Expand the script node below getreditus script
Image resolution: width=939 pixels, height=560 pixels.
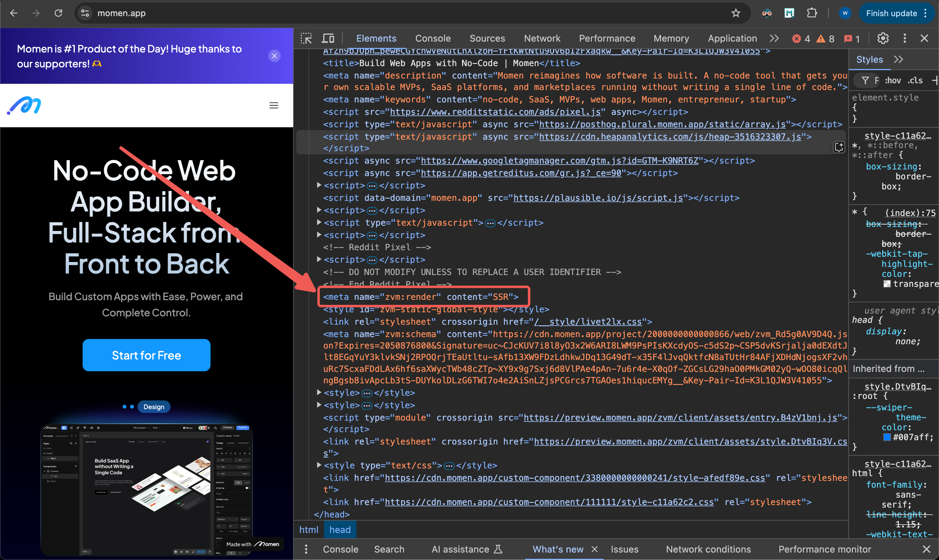[x=319, y=185]
